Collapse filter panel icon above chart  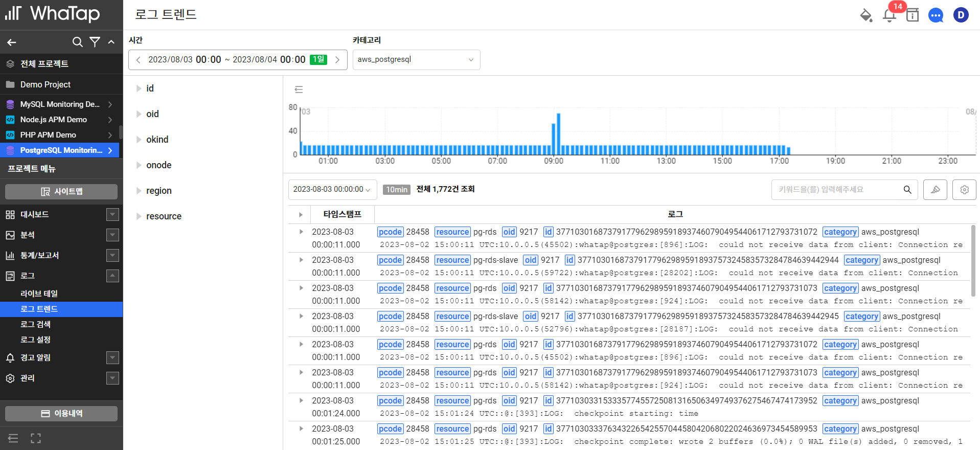pyautogui.click(x=299, y=89)
